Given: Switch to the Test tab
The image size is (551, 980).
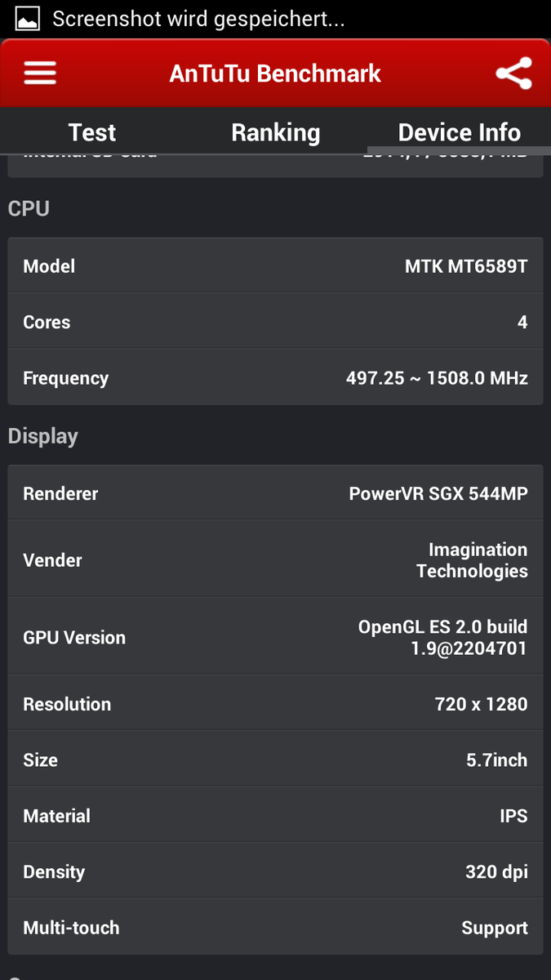Looking at the screenshot, I should (x=92, y=132).
